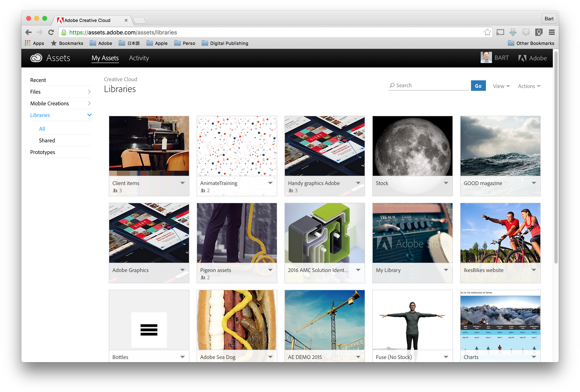Bookmark the page with the star icon
580x392 pixels.
(x=487, y=32)
